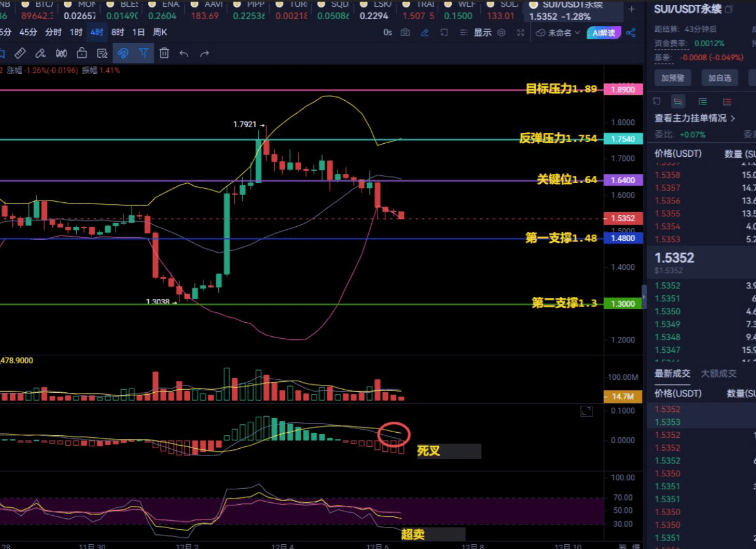Switch to the 1日 timeframe
Image resolution: width=756 pixels, height=549 pixels.
click(x=139, y=32)
